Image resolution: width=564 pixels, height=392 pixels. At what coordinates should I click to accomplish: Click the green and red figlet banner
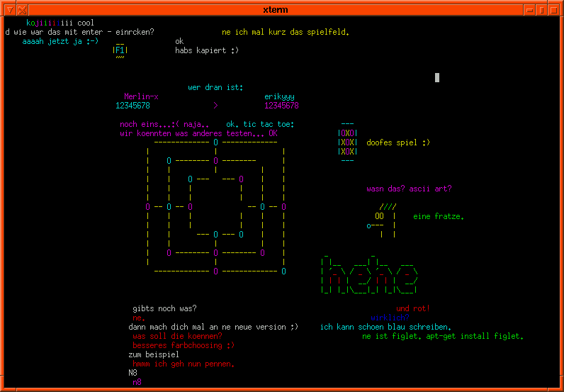point(369,275)
